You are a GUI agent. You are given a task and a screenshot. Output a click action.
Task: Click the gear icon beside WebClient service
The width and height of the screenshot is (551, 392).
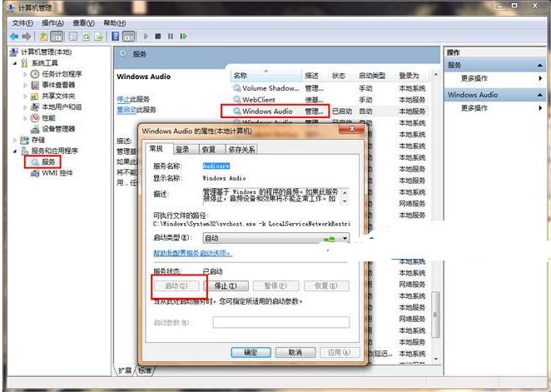tap(237, 100)
